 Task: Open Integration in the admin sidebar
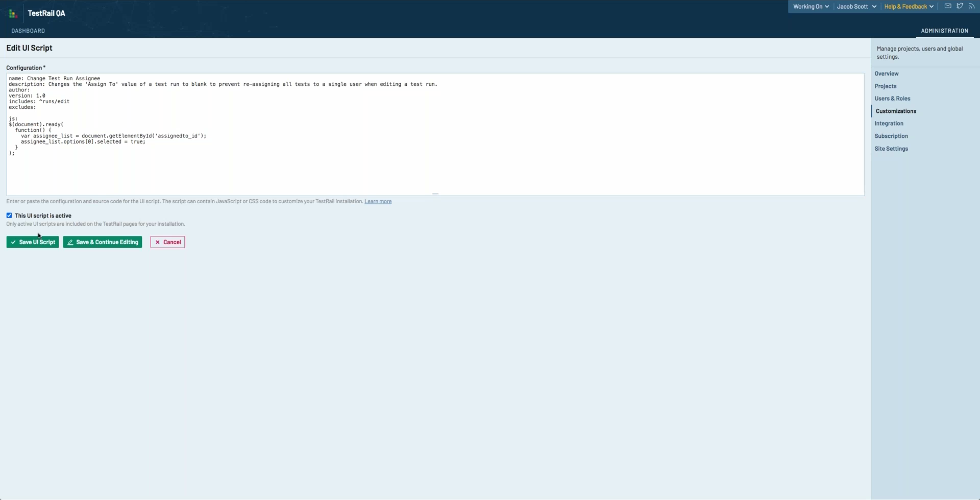point(889,124)
